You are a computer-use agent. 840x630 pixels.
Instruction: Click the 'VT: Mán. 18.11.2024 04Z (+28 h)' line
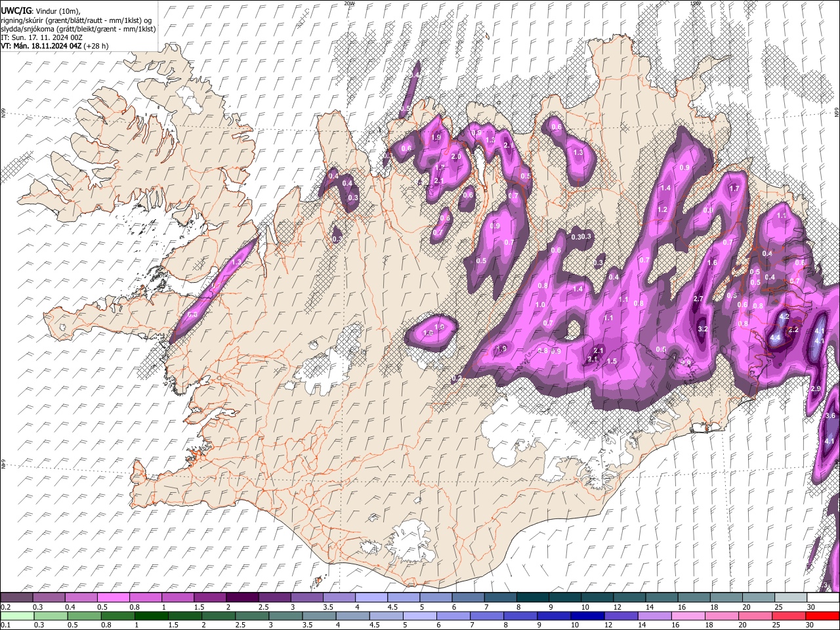(x=54, y=46)
